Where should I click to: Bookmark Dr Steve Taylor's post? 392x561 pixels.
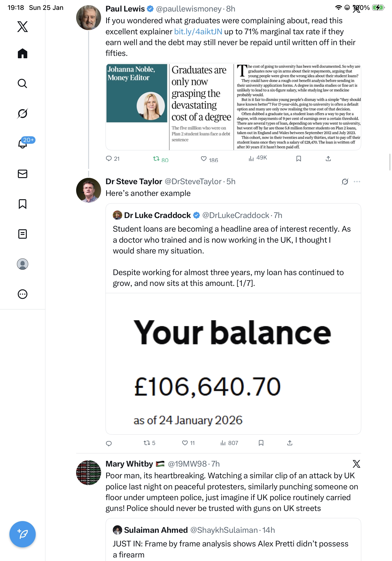(x=261, y=443)
